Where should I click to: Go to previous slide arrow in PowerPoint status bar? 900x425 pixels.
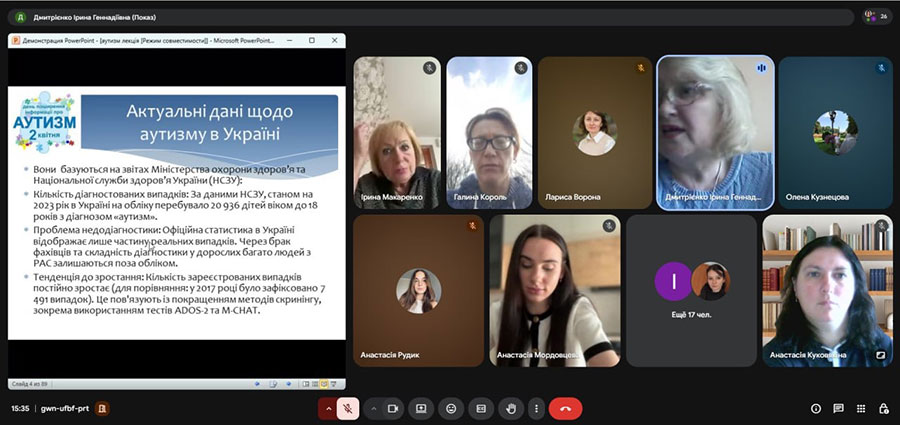coord(257,384)
